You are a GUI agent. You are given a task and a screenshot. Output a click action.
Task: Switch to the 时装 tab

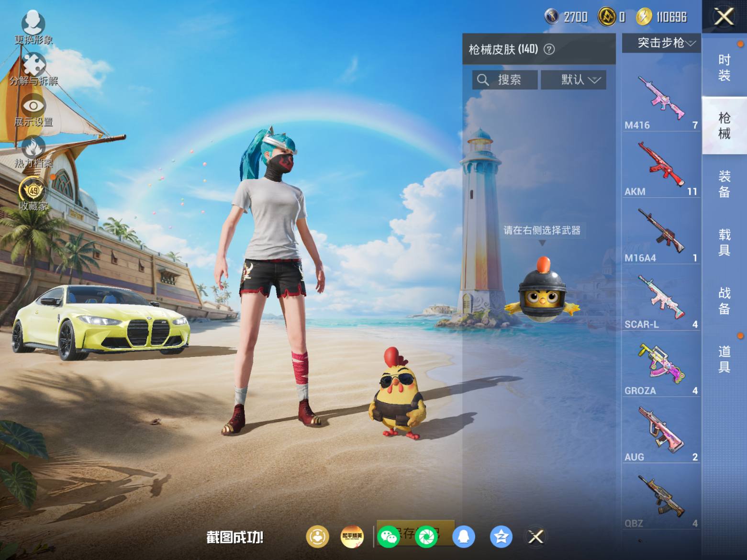(x=724, y=67)
